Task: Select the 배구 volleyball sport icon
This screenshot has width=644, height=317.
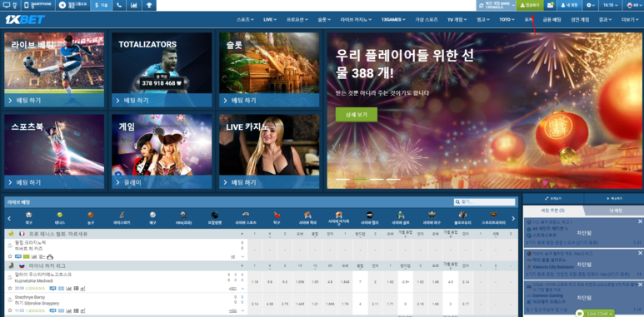Action: pos(152,218)
